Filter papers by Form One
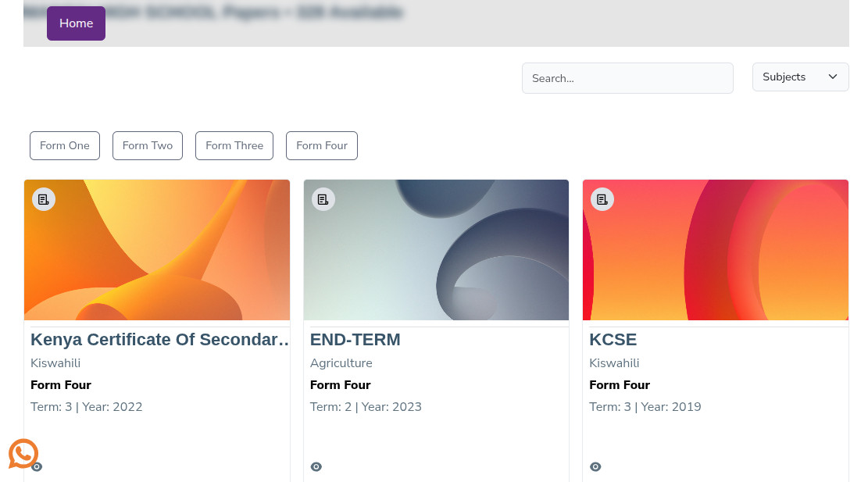The height and width of the screenshot is (482, 868). coord(65,145)
